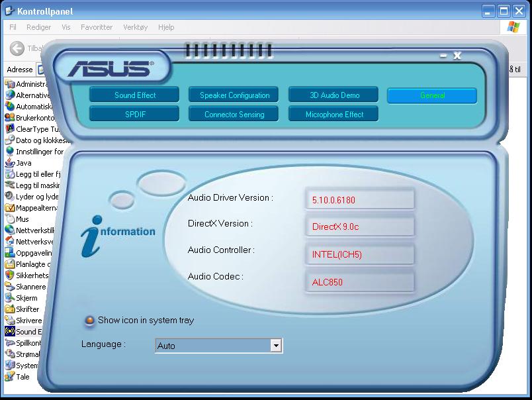This screenshot has width=532, height=400.
Task: Click the INTEL(ICH5) audio controller value
Action: (x=360, y=254)
